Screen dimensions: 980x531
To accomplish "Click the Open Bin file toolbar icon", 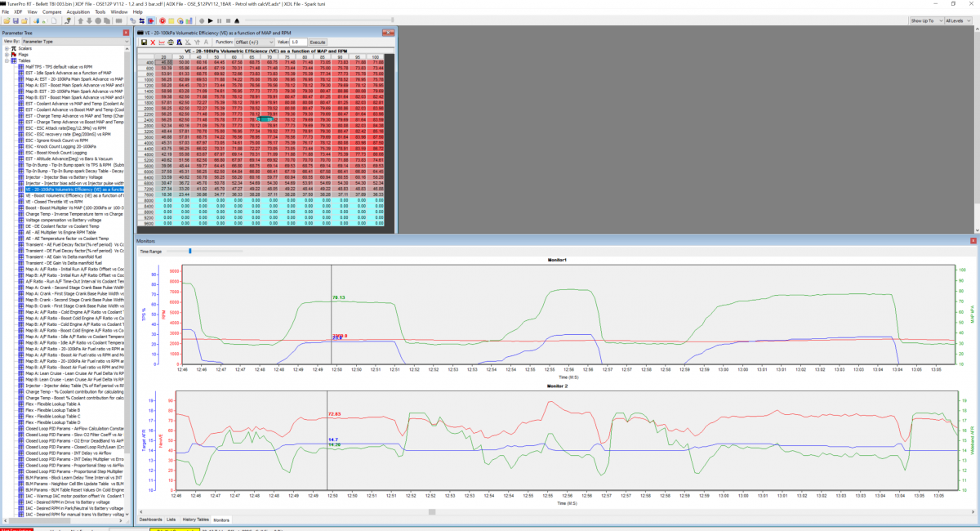I will coord(7,20).
